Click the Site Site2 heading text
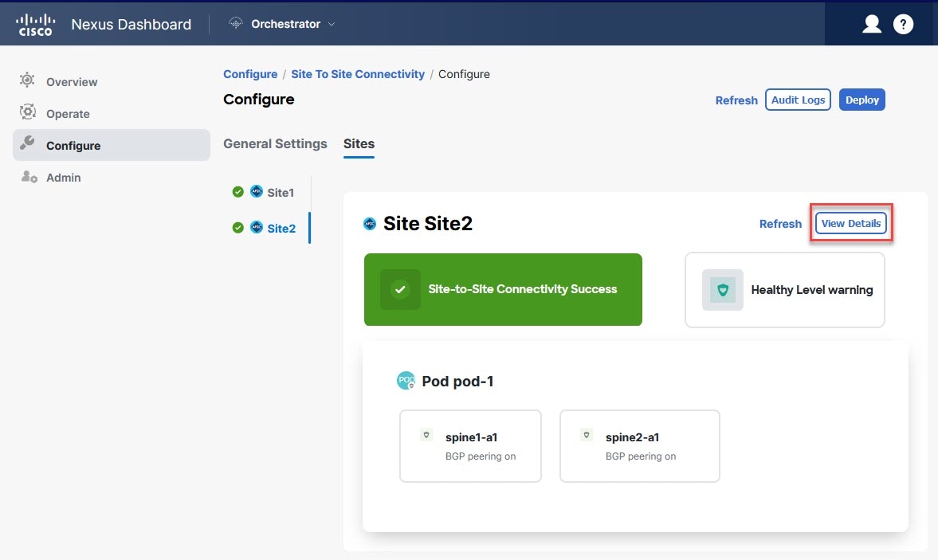Image resolution: width=938 pixels, height=560 pixels. click(428, 224)
